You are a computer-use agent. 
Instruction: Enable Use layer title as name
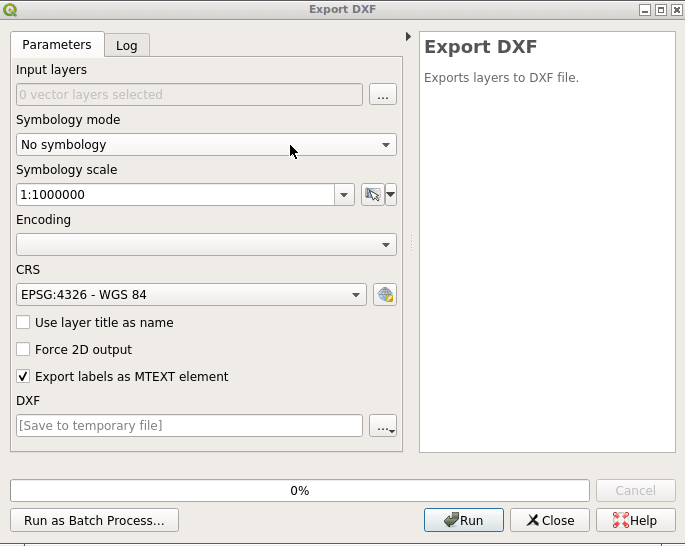click(23, 323)
